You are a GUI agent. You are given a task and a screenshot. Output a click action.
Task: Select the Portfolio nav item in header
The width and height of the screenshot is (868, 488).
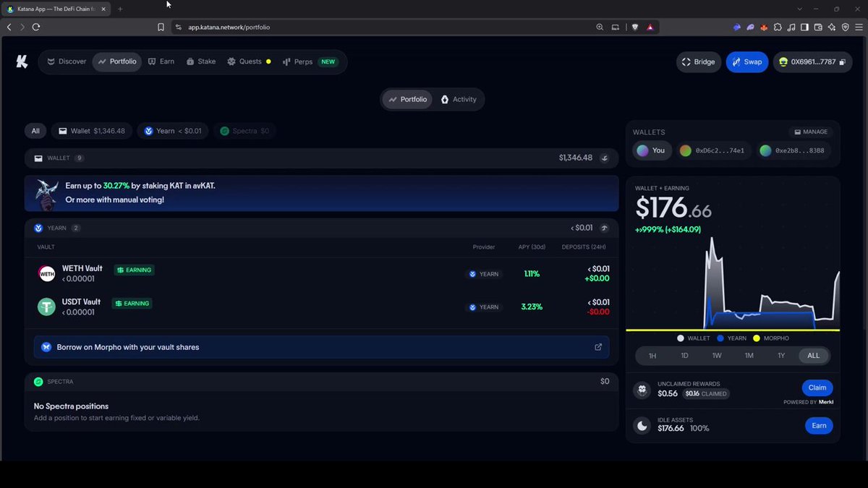117,61
